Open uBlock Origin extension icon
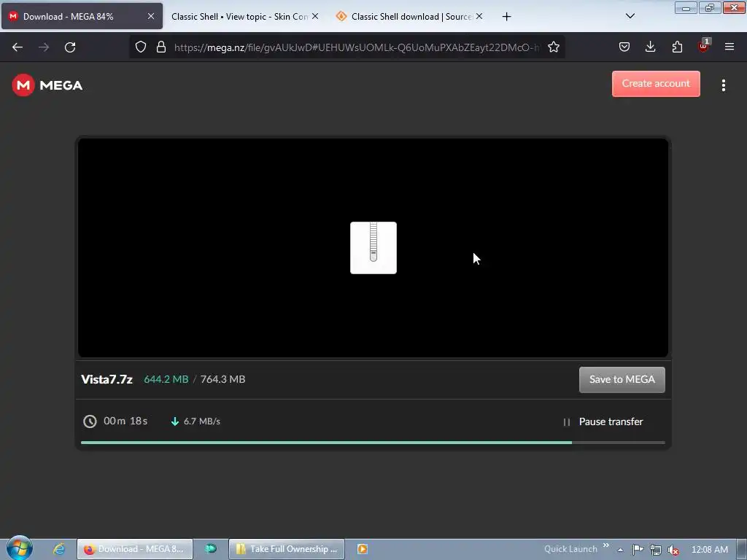Screen dimensions: 747x560 703,46
